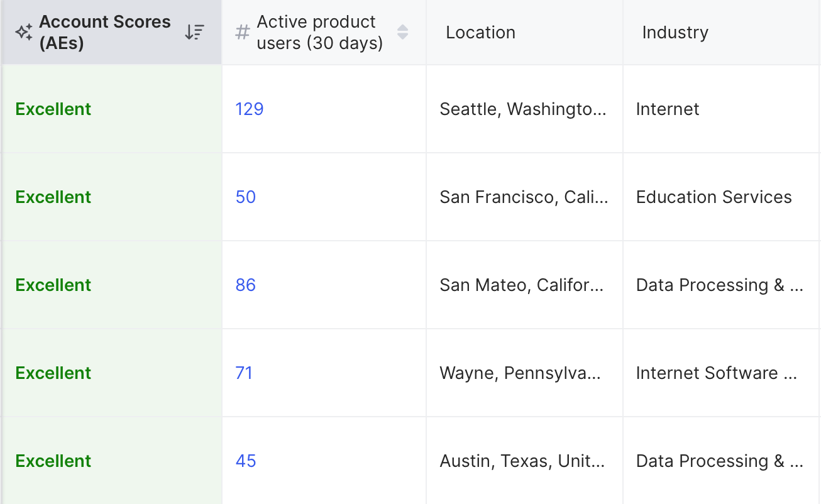
Task: Select the Excellent score in the Seattle row
Action: point(53,109)
